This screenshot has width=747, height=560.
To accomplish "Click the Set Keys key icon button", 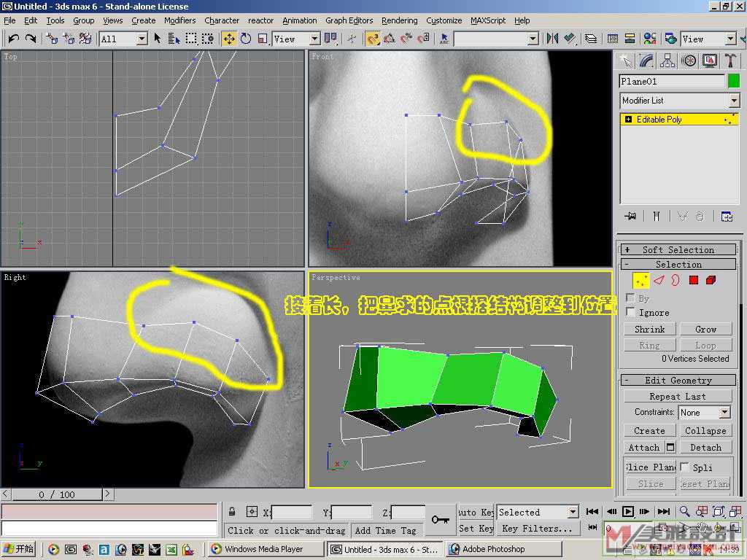I will pyautogui.click(x=440, y=519).
